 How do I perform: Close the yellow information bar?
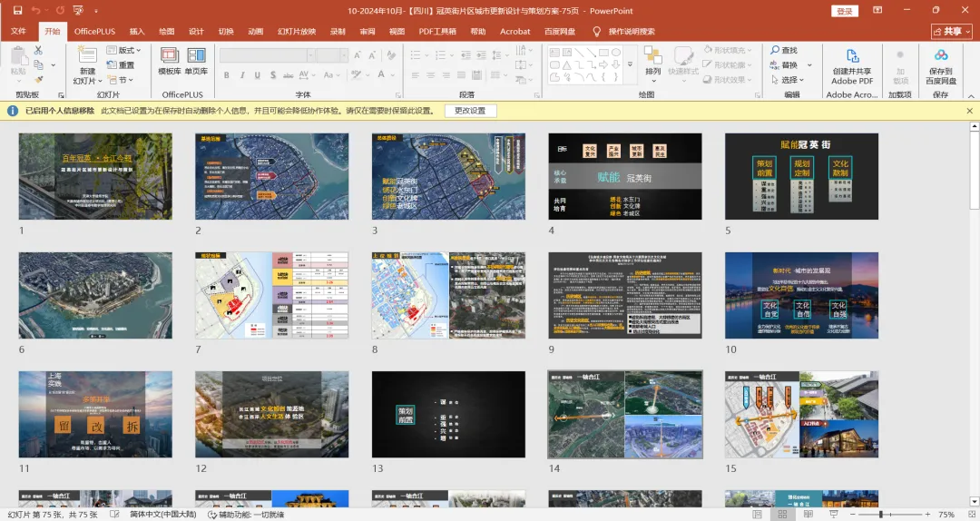(969, 111)
